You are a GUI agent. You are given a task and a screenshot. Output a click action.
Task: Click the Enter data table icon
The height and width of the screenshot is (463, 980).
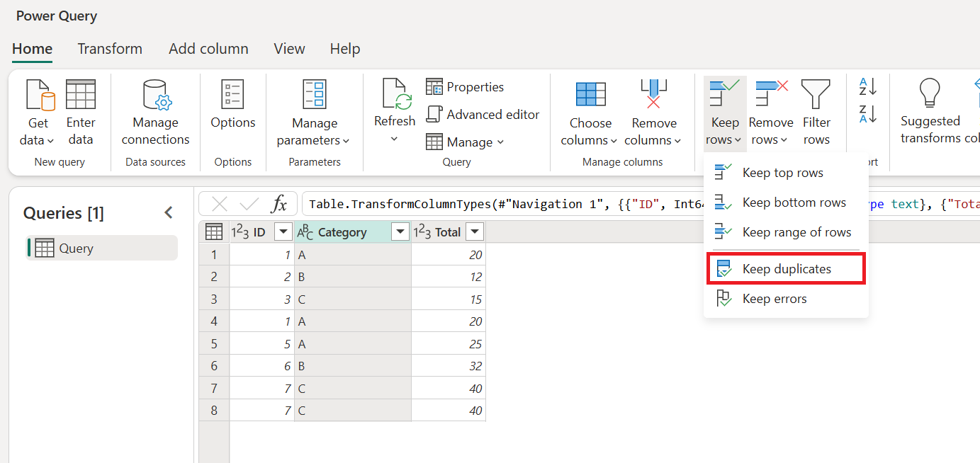pyautogui.click(x=81, y=95)
